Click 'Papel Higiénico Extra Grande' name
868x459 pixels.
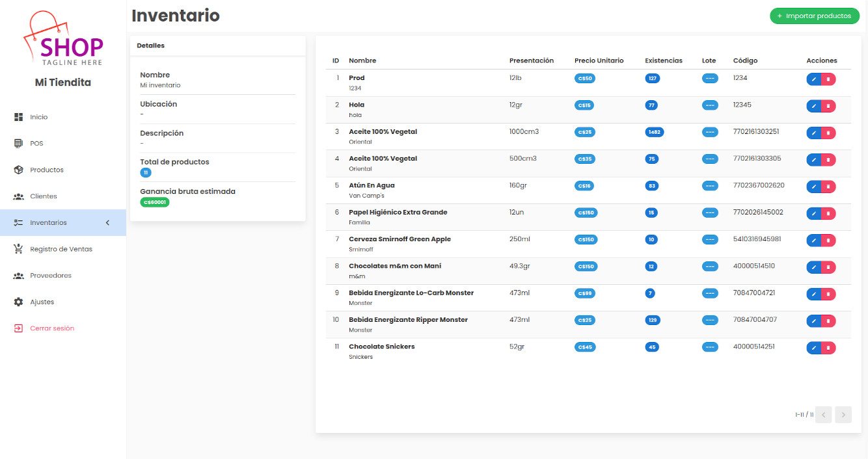[398, 212]
